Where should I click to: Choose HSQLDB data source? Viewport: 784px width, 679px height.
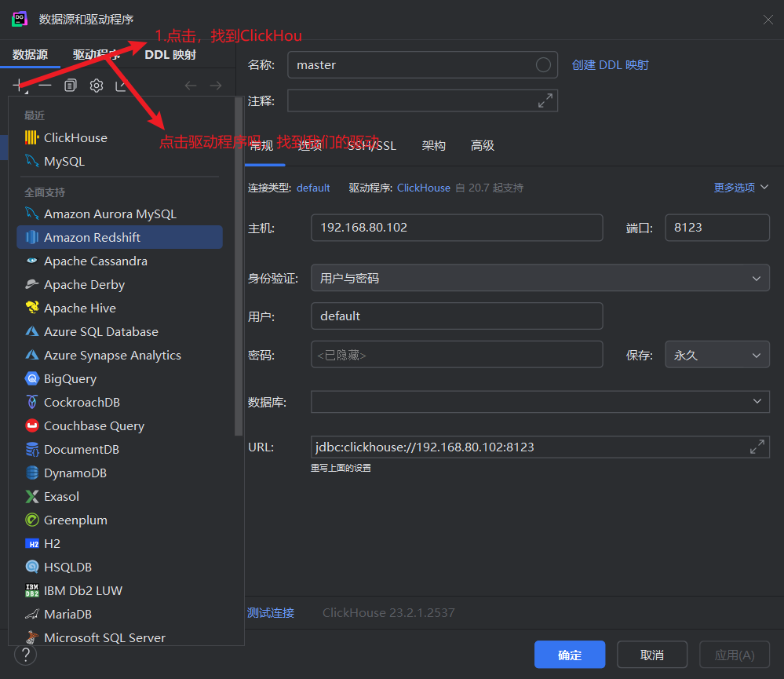click(x=119, y=567)
